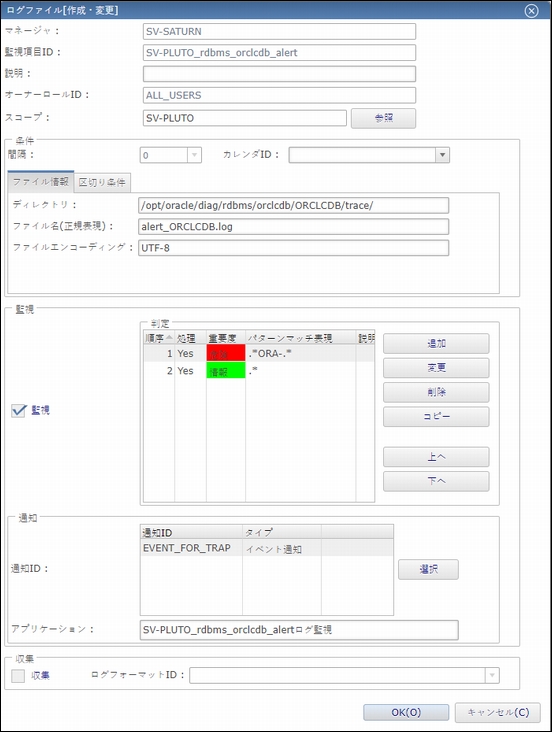This screenshot has width=552, height=732.
Task: Click the キャンセル(C) button
Action: click(498, 712)
